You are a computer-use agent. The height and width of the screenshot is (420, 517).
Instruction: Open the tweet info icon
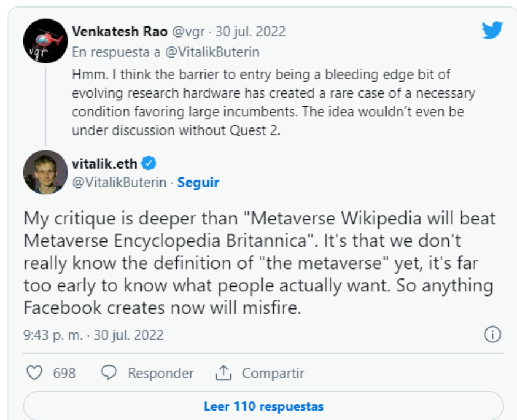coord(492,335)
